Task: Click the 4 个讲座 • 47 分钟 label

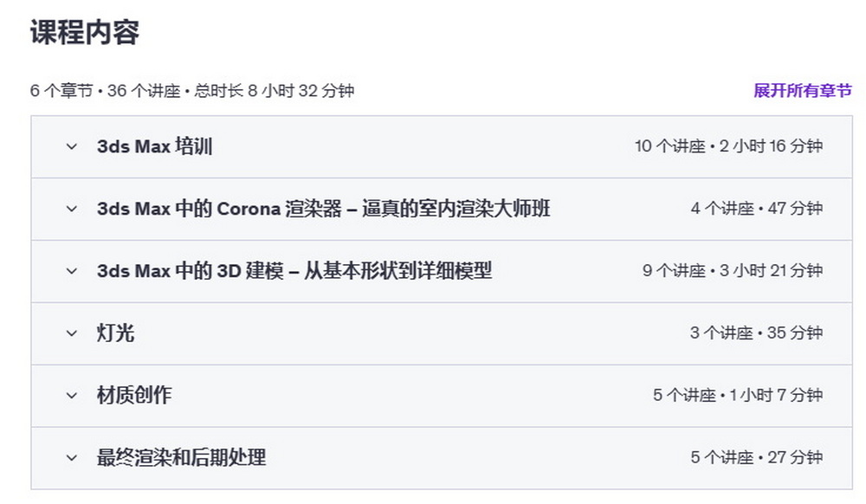Action: coord(757,209)
